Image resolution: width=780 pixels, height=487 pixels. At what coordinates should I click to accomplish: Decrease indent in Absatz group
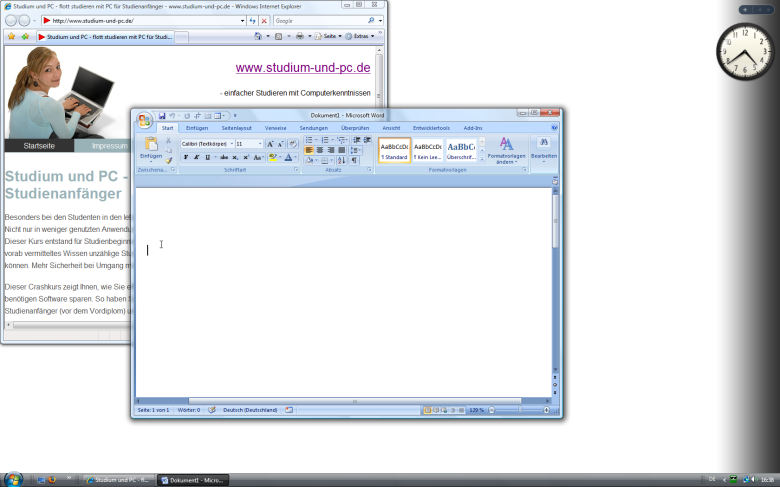click(356, 140)
